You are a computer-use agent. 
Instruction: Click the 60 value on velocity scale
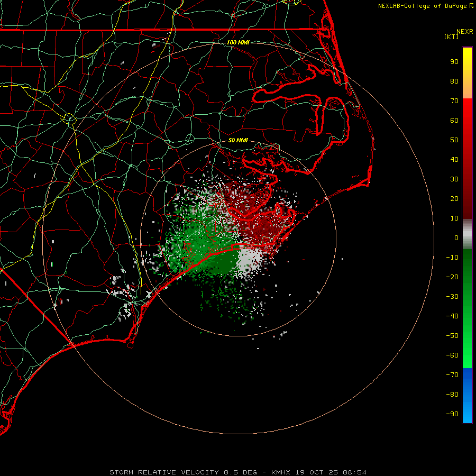click(454, 120)
